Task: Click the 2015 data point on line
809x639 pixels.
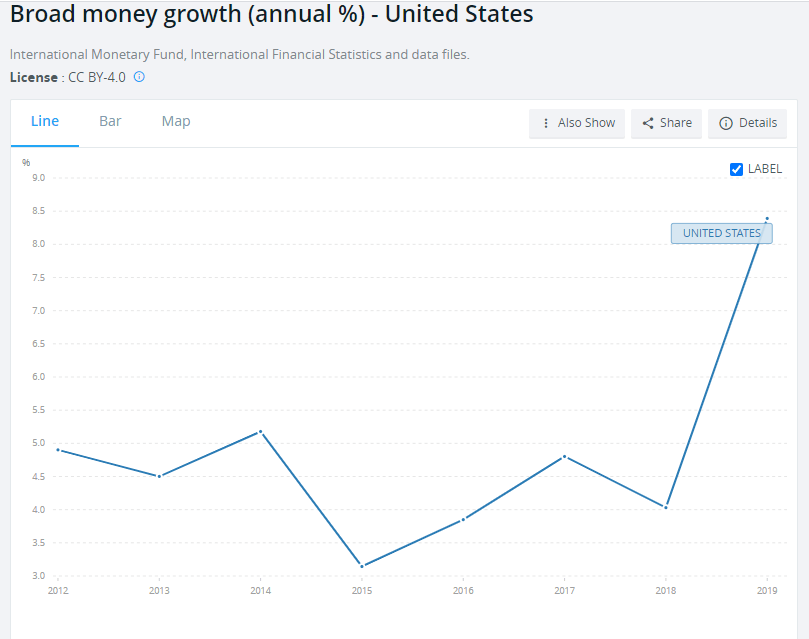Action: pos(362,566)
